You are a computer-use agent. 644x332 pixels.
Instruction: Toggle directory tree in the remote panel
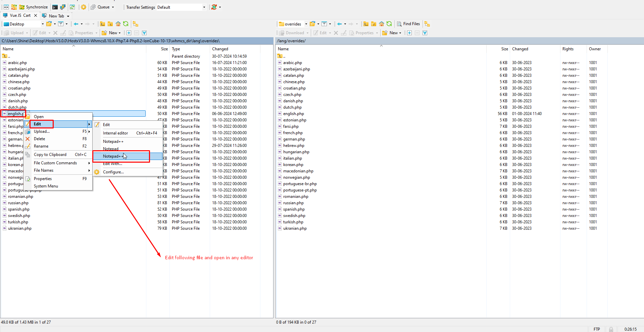tap(427, 24)
